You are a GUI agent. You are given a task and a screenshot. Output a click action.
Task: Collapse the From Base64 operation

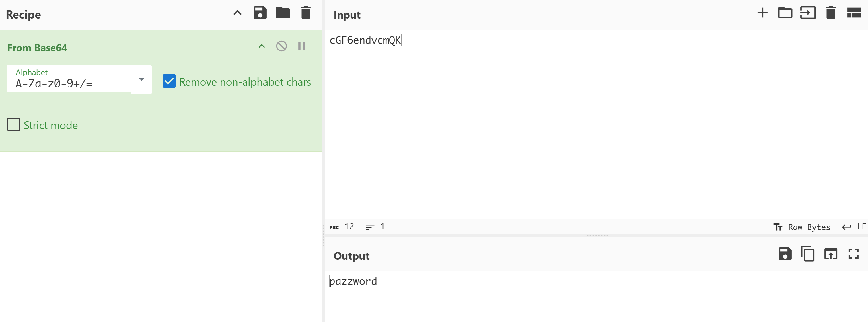point(262,46)
